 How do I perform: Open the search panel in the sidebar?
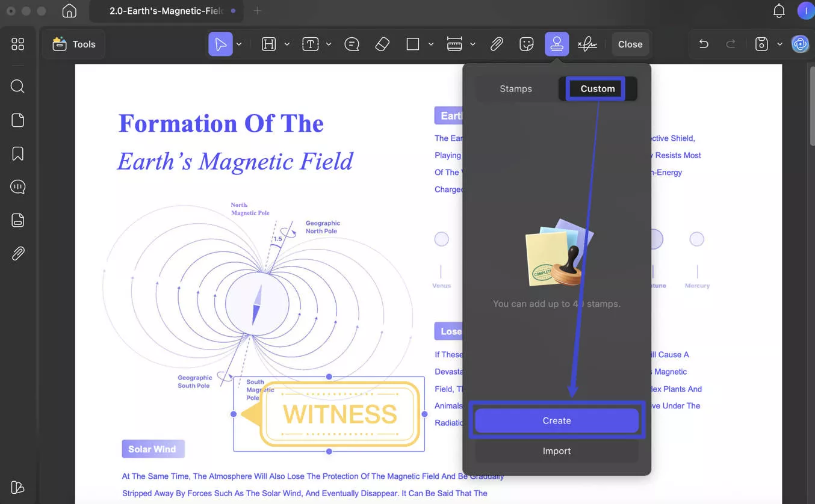17,86
